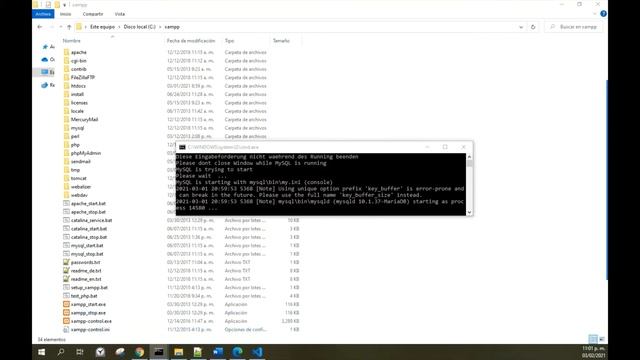Navigate to Disco local (C:) breadcrumb
Viewport: 640px width, 360px height.
pos(140,27)
